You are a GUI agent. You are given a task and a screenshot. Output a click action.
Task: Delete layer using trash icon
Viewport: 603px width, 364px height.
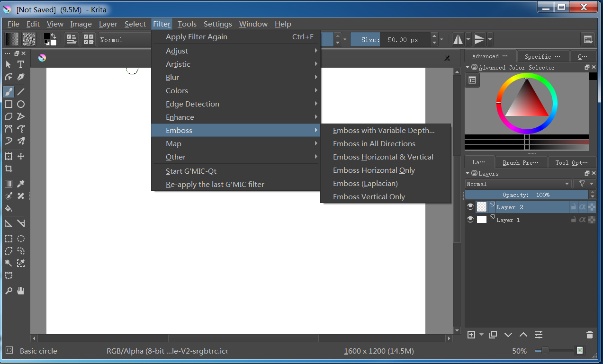click(x=589, y=335)
